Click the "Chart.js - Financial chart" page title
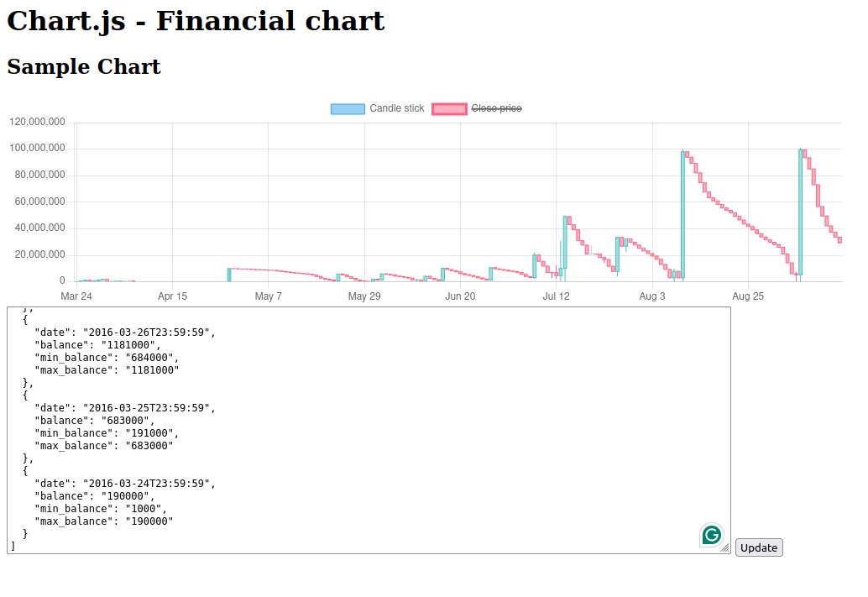Image resolution: width=868 pixels, height=597 pixels. click(x=196, y=21)
